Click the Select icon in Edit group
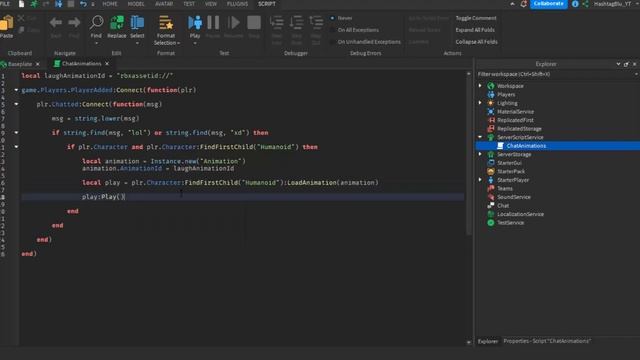640x360 pixels. 137,22
